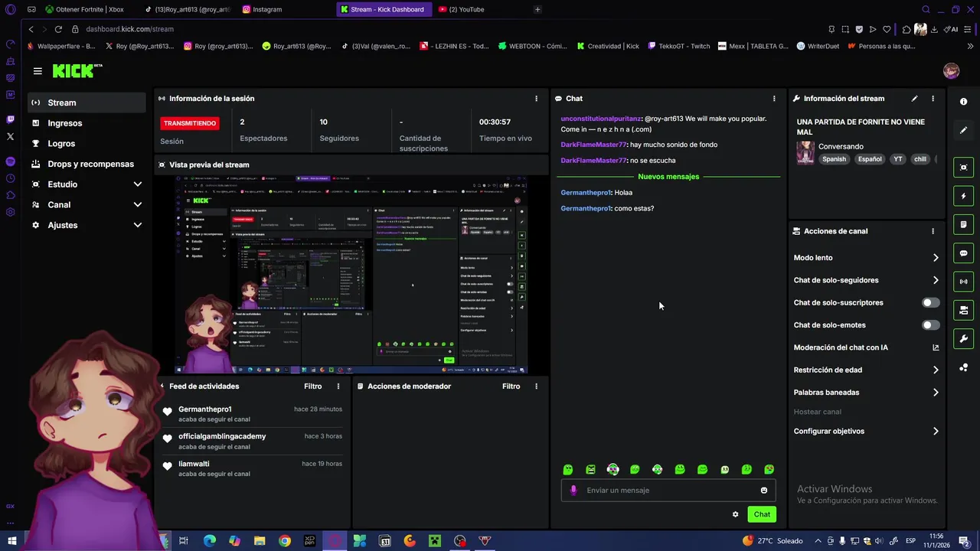The height and width of the screenshot is (551, 980).
Task: Click the Conversando category thumbnail
Action: click(805, 153)
